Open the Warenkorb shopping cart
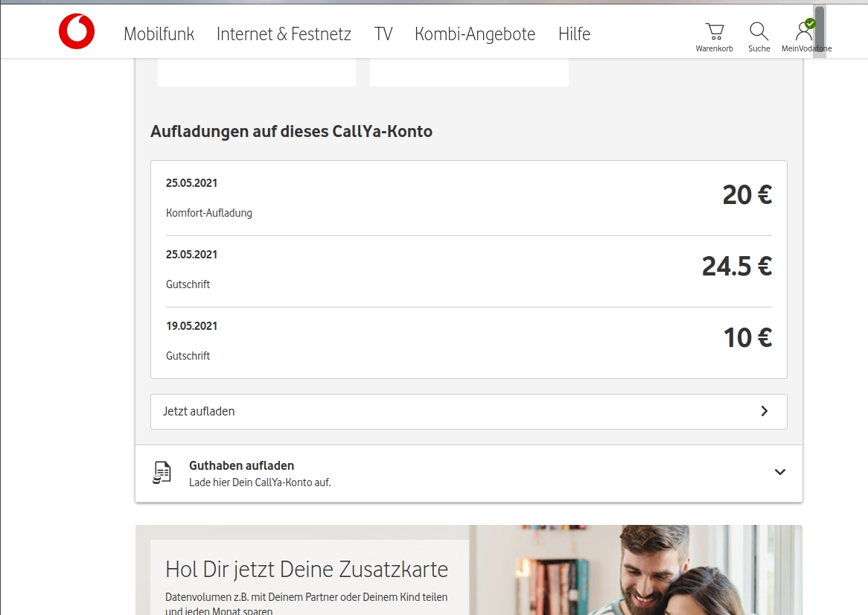868x615 pixels. pos(714,37)
